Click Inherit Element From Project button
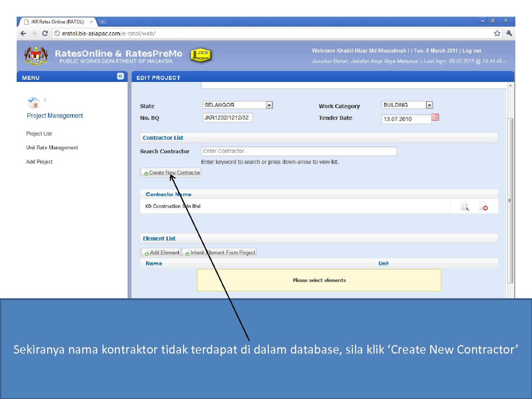This screenshot has width=532, height=399. click(219, 253)
